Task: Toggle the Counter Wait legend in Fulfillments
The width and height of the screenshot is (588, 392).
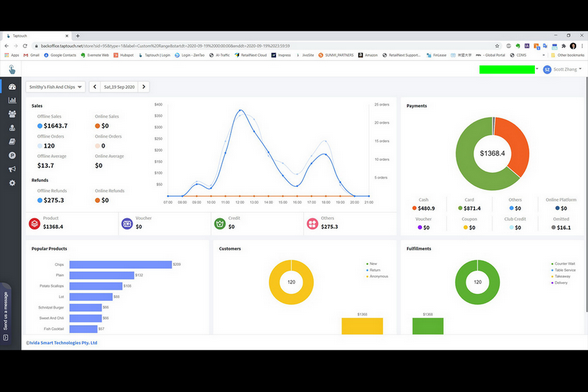Action: (x=563, y=264)
